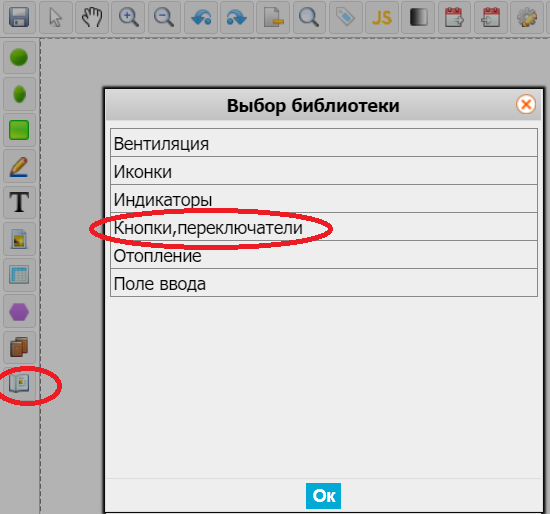The width and height of the screenshot is (550, 514).
Task: Confirm with the Ок button
Action: (323, 496)
